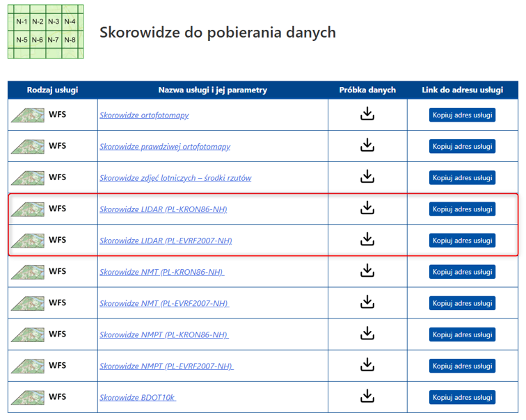Viewport: 526px width, 420px height.
Task: Download sample for Skorowidze NMPT PL-KRON86-NH
Action: point(367,333)
